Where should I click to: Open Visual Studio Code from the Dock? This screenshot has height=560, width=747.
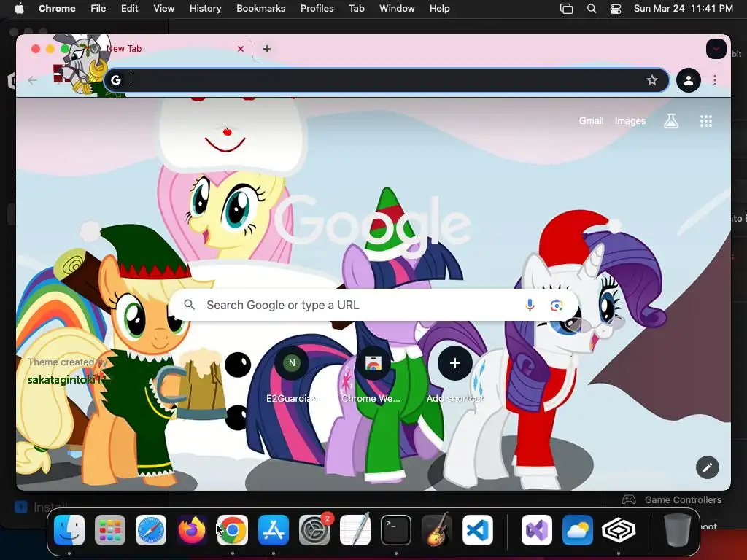(x=478, y=530)
